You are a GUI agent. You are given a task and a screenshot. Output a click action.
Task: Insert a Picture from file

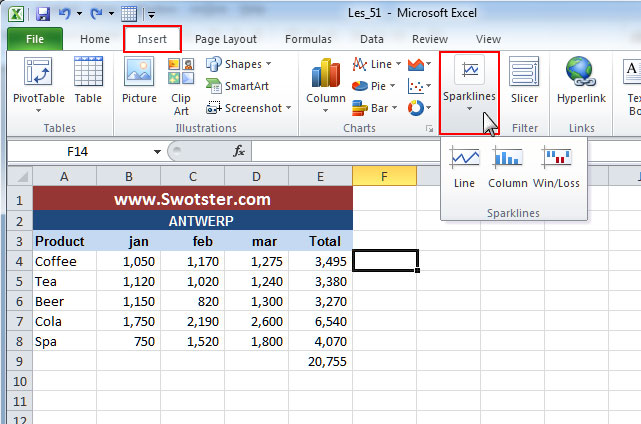(x=139, y=81)
